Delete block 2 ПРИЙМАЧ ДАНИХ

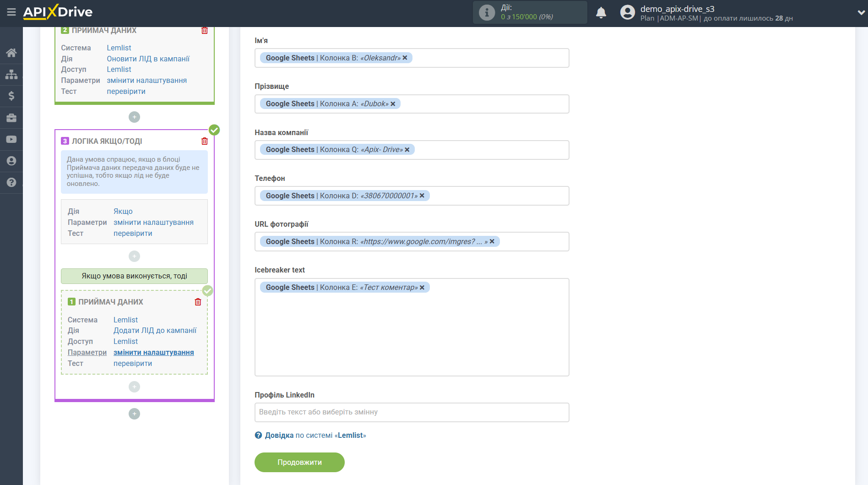205,30
